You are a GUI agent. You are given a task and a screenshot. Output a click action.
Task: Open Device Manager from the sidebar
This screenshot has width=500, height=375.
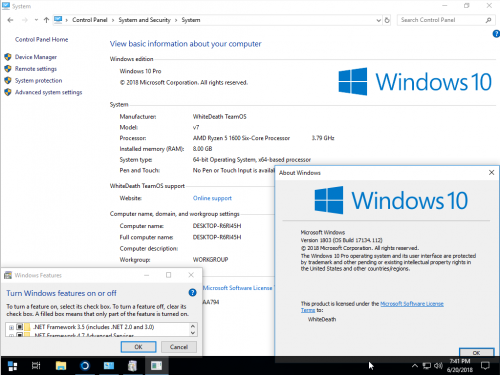click(x=36, y=57)
